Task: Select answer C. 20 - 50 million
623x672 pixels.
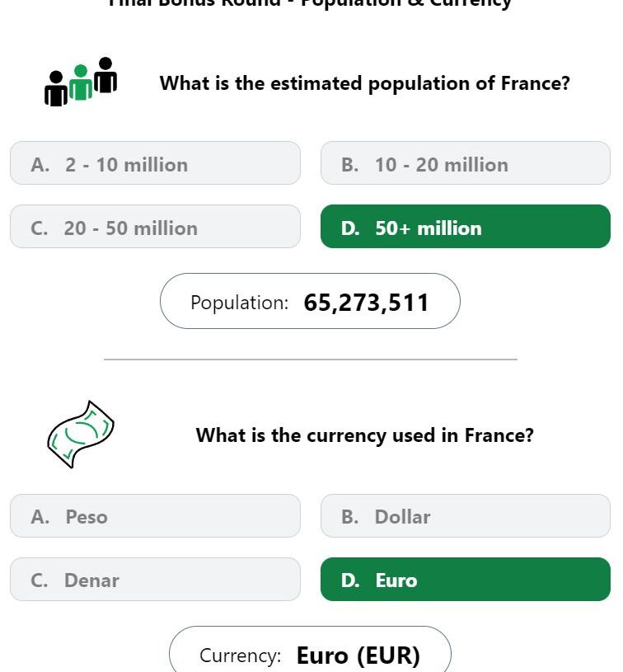Action: [155, 227]
